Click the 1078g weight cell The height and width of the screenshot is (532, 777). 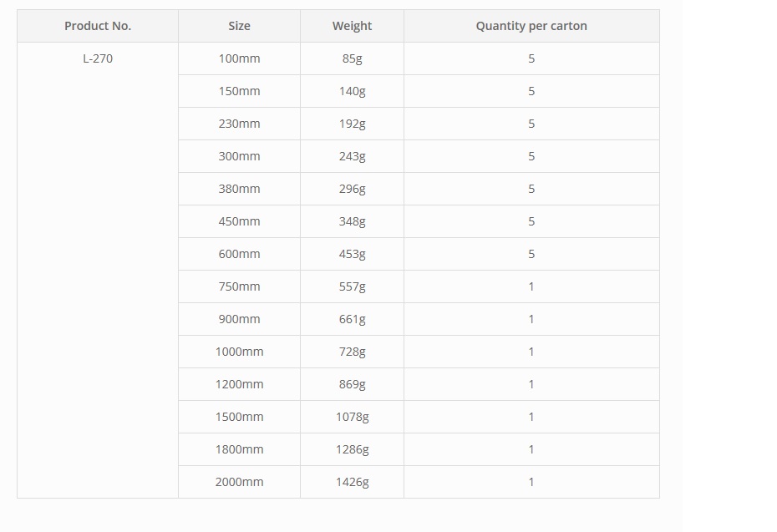coord(352,417)
